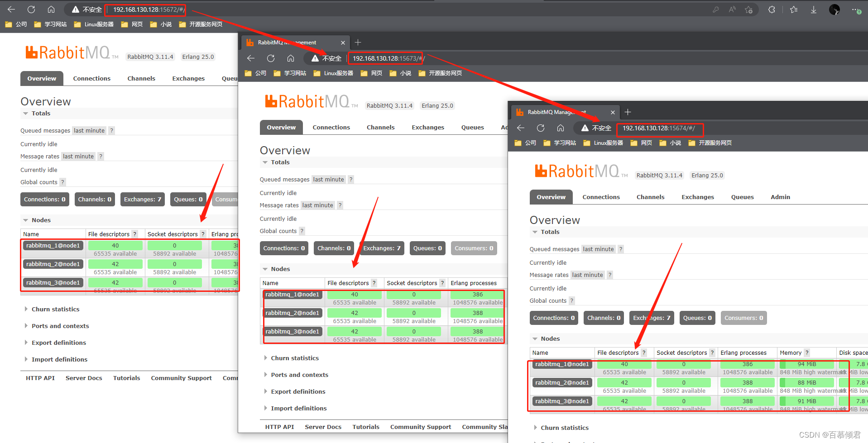This screenshot has width=868, height=443.
Task: Open Linux服务器 bookmark folder in 15673 window
Action: [x=333, y=73]
